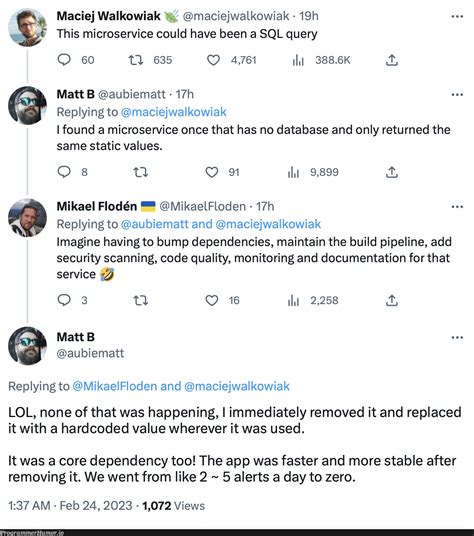Screen dimensions: 474x536
Task: View analytics for tweet with 9,899 views
Action: click(x=293, y=172)
